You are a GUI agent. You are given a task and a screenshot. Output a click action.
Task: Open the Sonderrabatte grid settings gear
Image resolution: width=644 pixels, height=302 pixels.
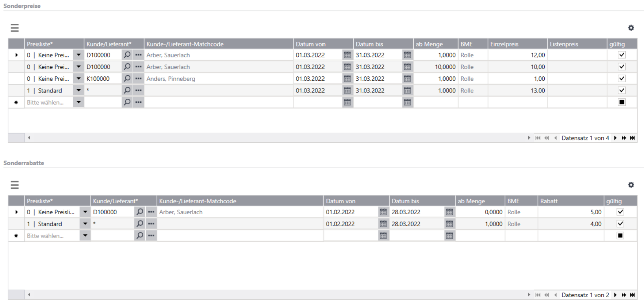[x=631, y=185]
